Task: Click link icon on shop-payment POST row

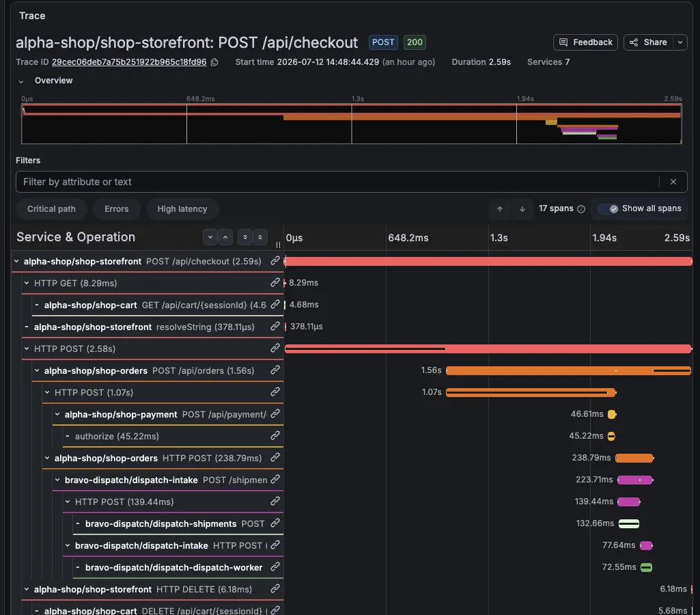Action: point(275,414)
